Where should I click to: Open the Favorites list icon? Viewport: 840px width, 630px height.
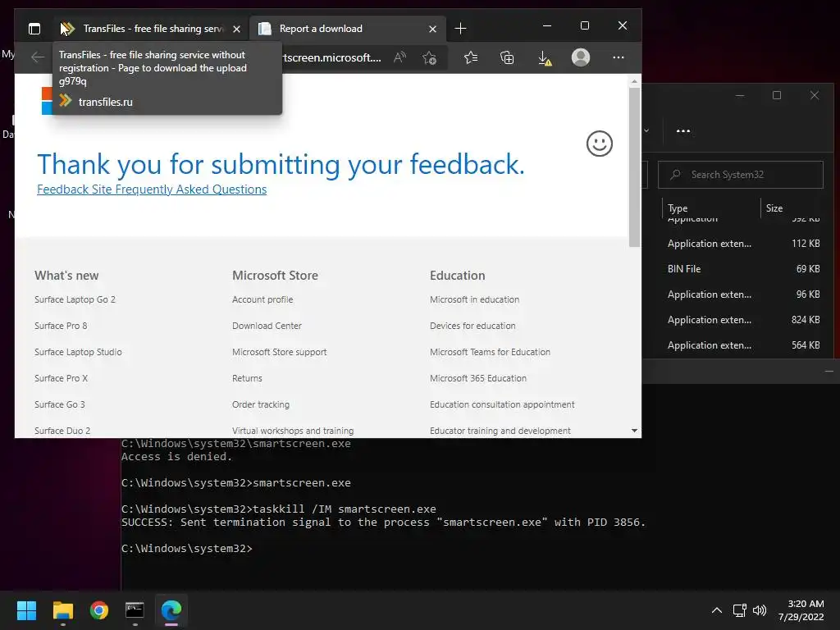471,57
